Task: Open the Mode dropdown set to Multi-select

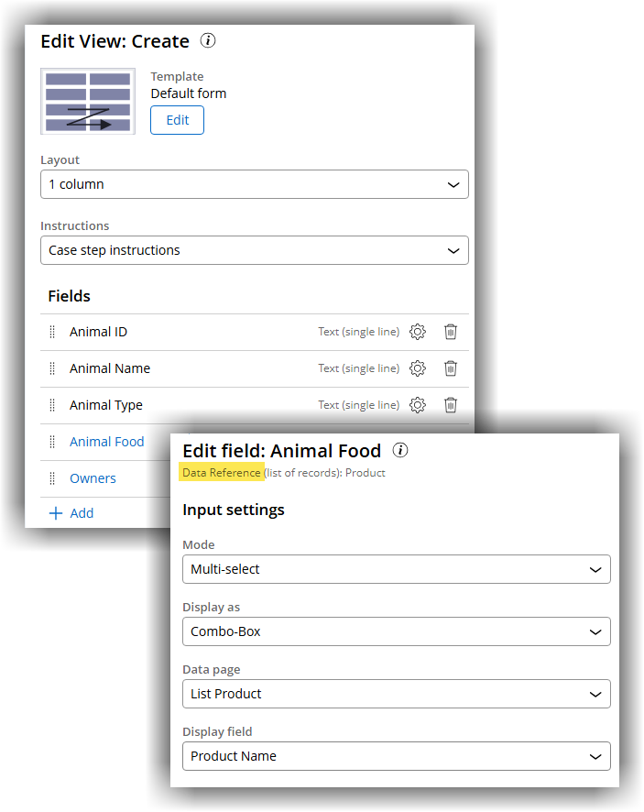Action: tap(397, 569)
